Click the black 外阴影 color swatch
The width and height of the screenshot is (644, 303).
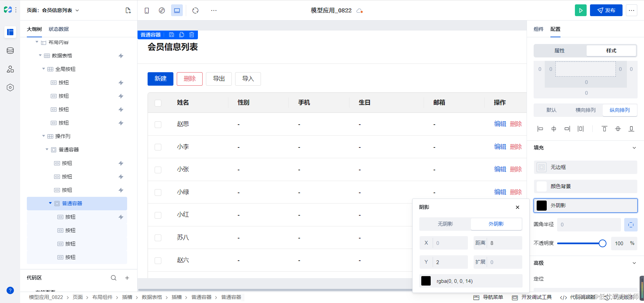point(542,206)
